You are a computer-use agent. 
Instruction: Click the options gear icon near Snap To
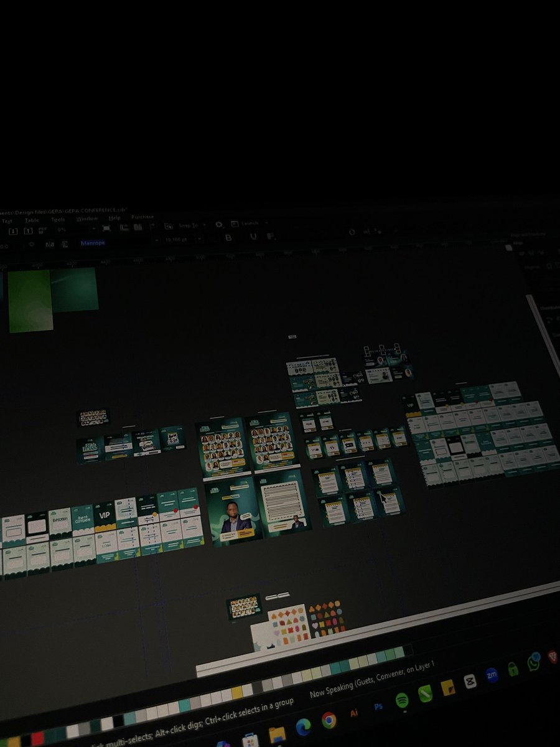click(x=218, y=225)
